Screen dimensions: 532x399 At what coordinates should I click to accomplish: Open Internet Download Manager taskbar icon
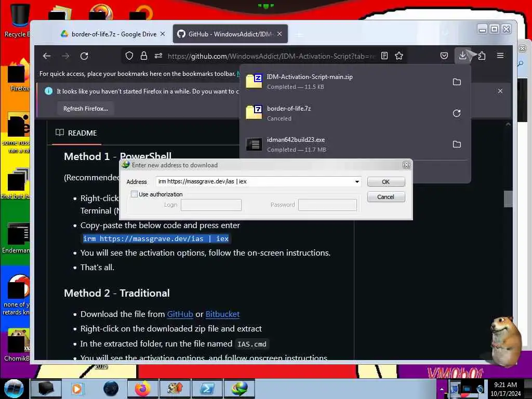click(x=240, y=389)
